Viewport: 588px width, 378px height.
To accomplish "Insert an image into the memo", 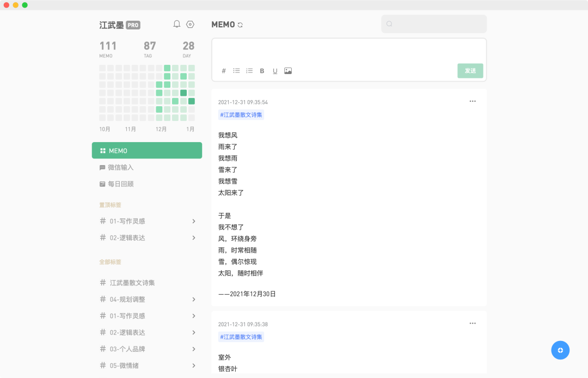I will click(x=288, y=71).
